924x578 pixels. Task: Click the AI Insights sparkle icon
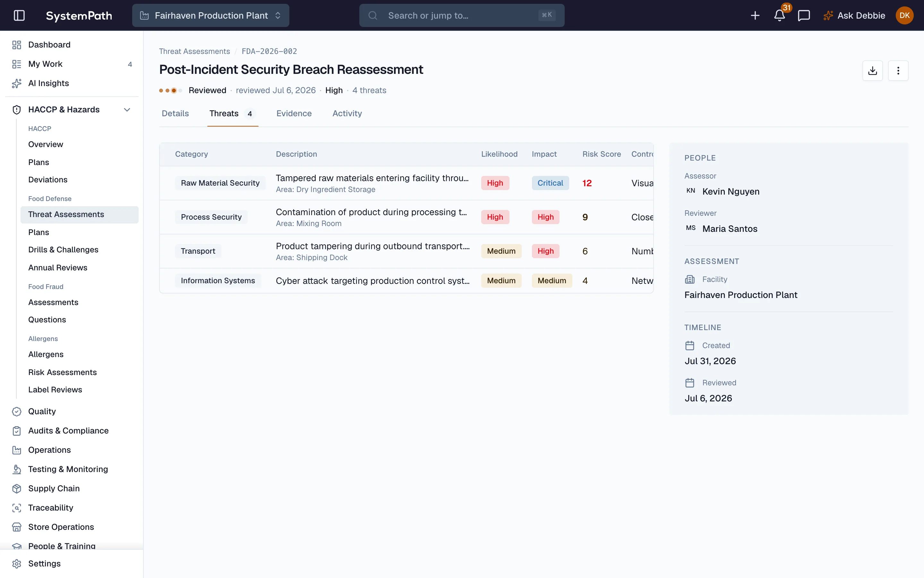tap(17, 83)
